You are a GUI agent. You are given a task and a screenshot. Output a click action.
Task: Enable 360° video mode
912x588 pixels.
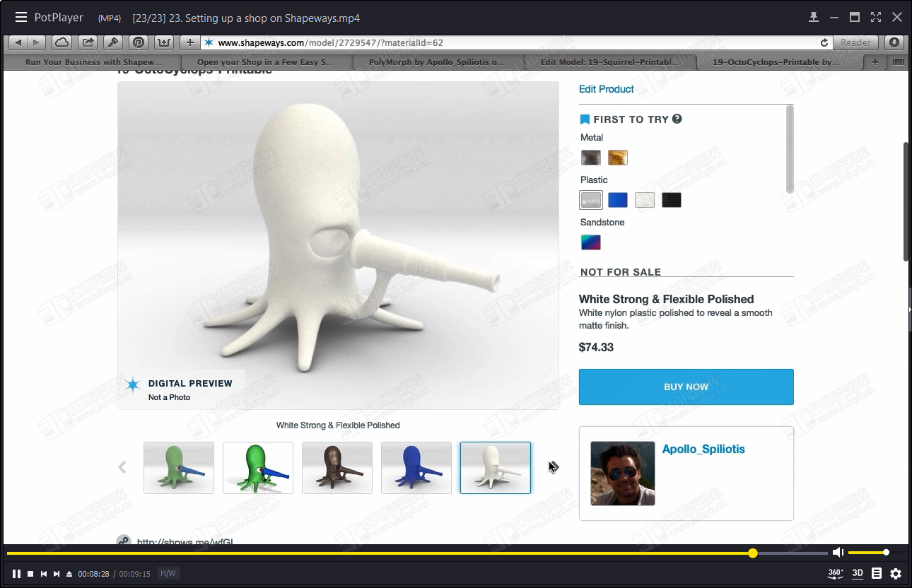click(x=836, y=573)
